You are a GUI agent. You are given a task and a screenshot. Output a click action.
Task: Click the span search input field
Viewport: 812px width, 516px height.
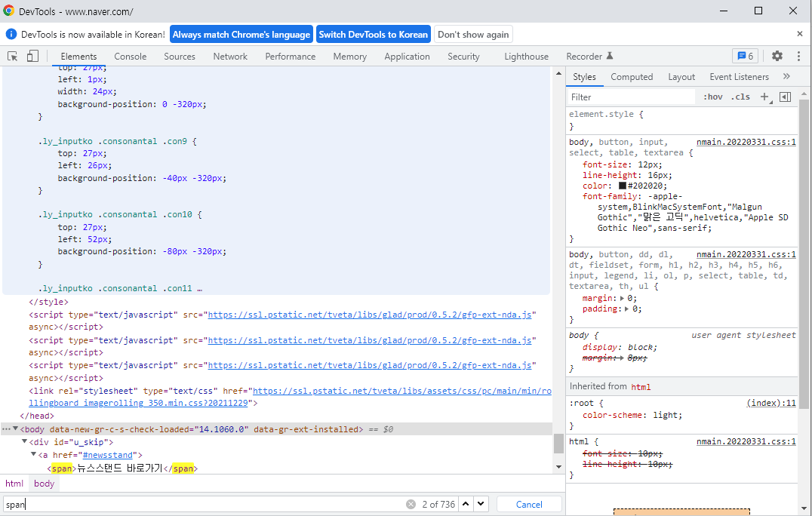click(x=205, y=504)
